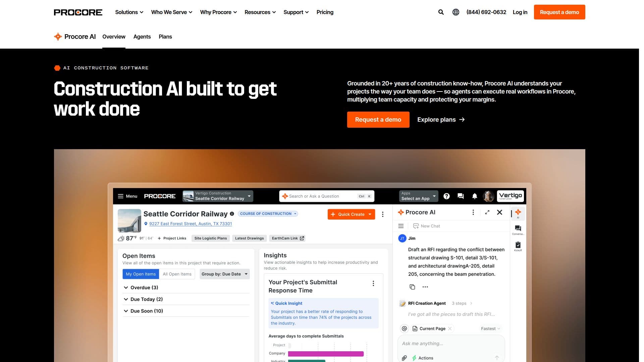This screenshot has width=644, height=362.
Task: Open the 9227 East Forest Street address link
Action: [x=191, y=224]
